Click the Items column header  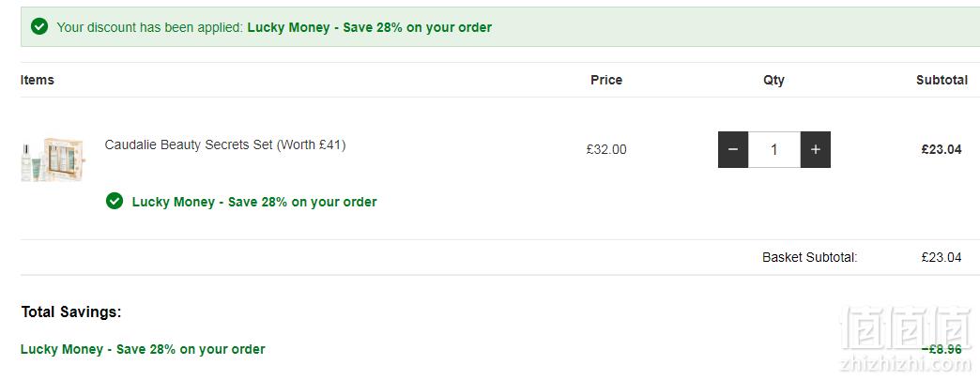(x=37, y=80)
